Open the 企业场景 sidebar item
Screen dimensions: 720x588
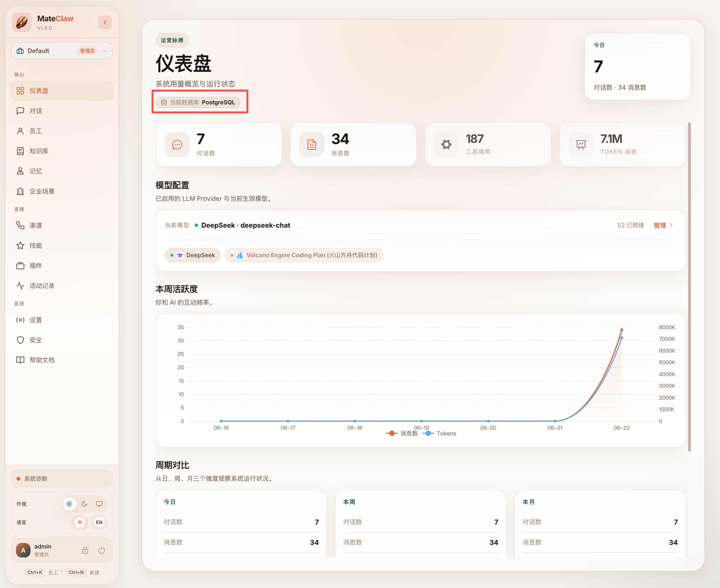tap(62, 191)
